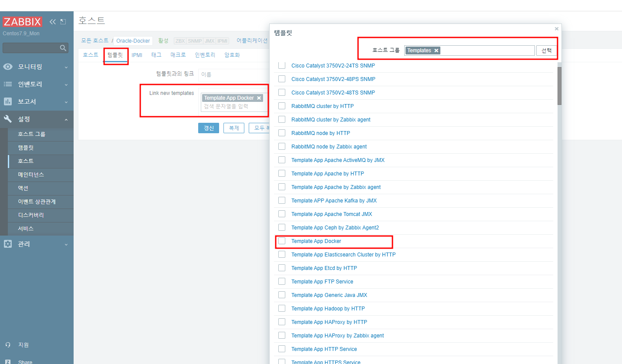The width and height of the screenshot is (622, 364).
Task: Check RabbitMQ node by Zabbix agent checkbox
Action: pos(282,146)
